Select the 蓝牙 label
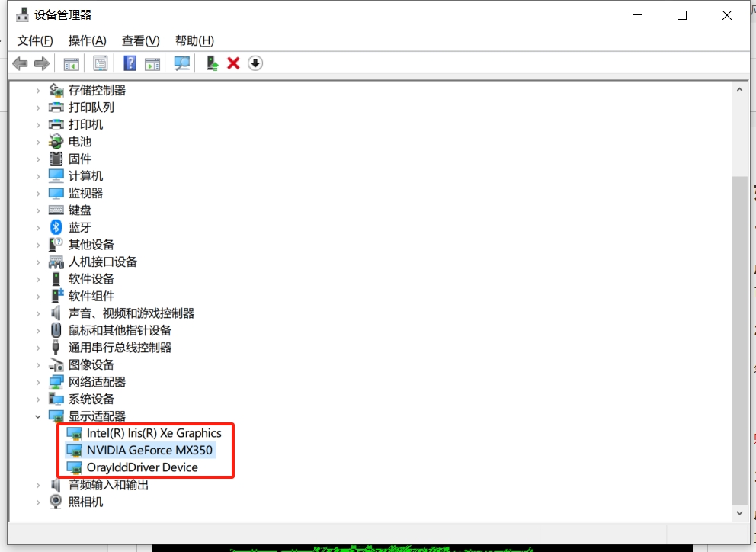This screenshot has width=756, height=552. (x=79, y=227)
